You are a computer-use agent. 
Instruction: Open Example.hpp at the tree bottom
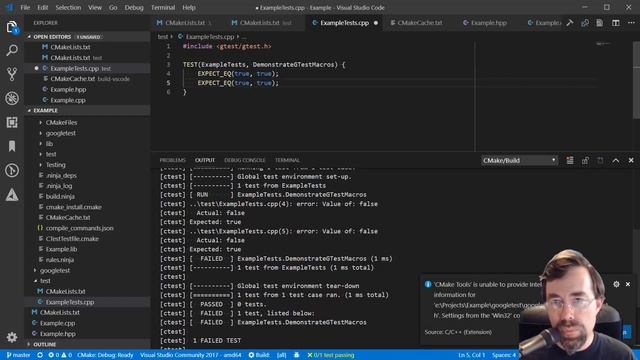pyautogui.click(x=58, y=333)
